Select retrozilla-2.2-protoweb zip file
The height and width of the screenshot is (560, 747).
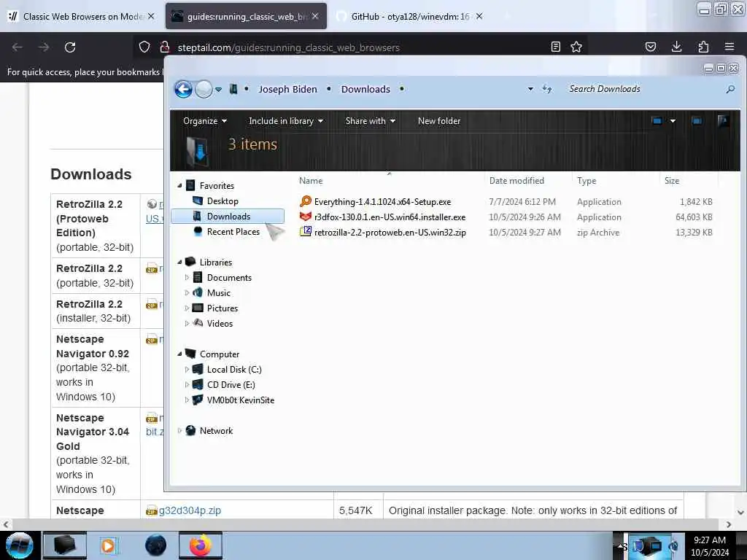[390, 233]
